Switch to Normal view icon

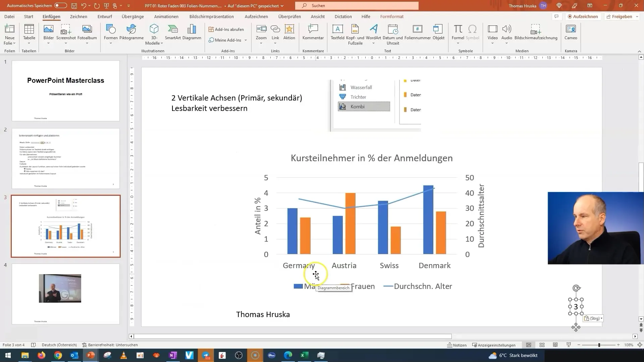pyautogui.click(x=529, y=345)
